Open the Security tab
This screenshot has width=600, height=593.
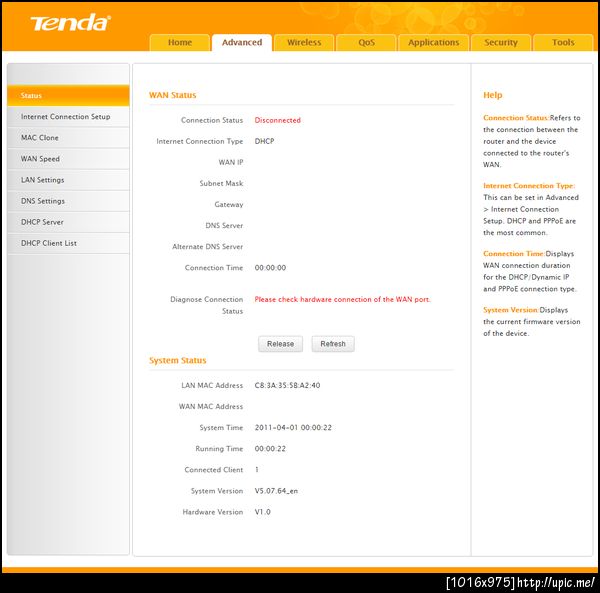coord(501,42)
